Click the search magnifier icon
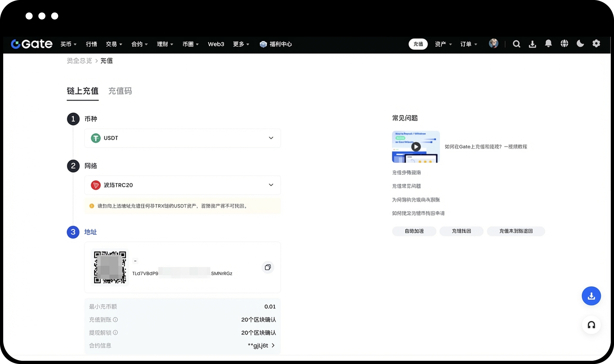The width and height of the screenshot is (614, 364). (x=516, y=44)
